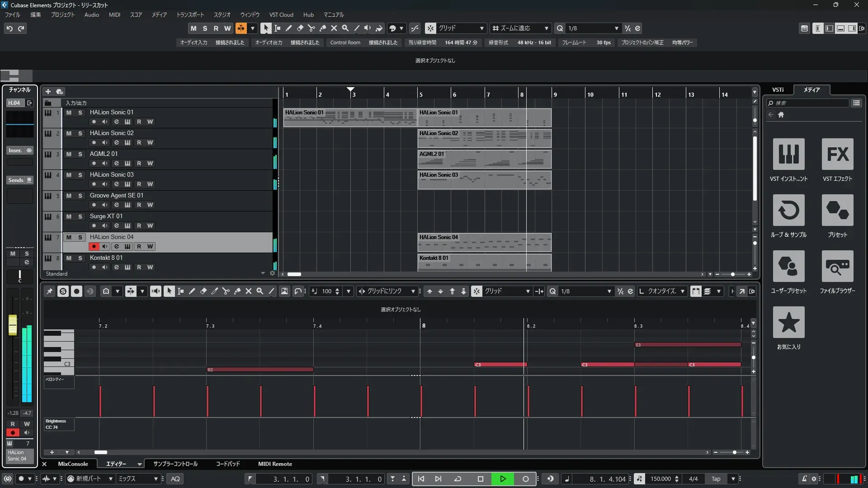This screenshot has width=868, height=488.
Task: Open the snap-to-zoom dropdown
Action: coord(546,28)
